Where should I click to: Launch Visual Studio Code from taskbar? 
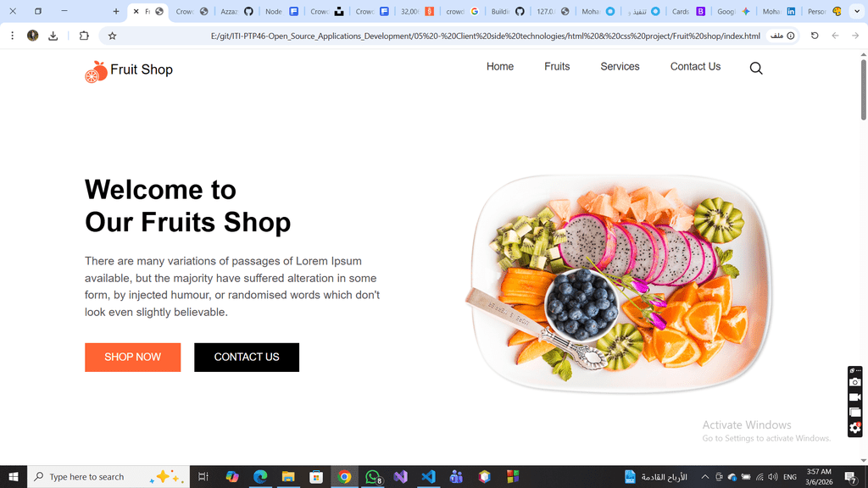pyautogui.click(x=428, y=476)
